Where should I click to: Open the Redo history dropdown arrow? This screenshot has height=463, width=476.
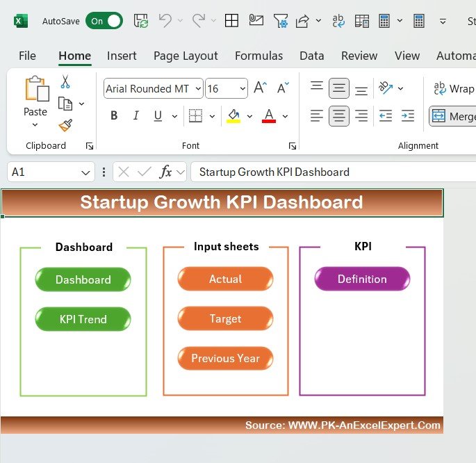[x=213, y=21]
